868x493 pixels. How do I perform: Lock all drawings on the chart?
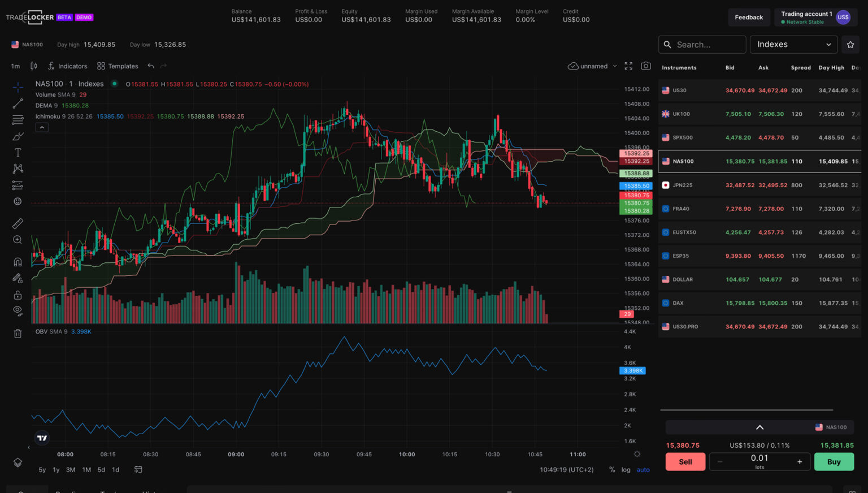click(x=18, y=294)
